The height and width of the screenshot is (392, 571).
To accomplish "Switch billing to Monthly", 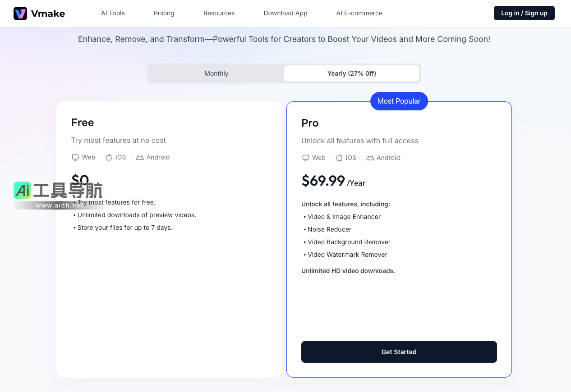I will [x=216, y=73].
